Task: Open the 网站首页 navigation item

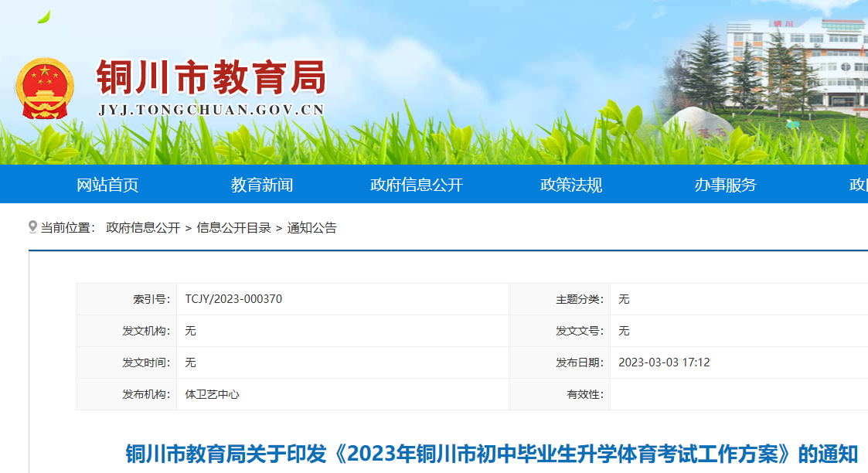Action: (x=107, y=185)
